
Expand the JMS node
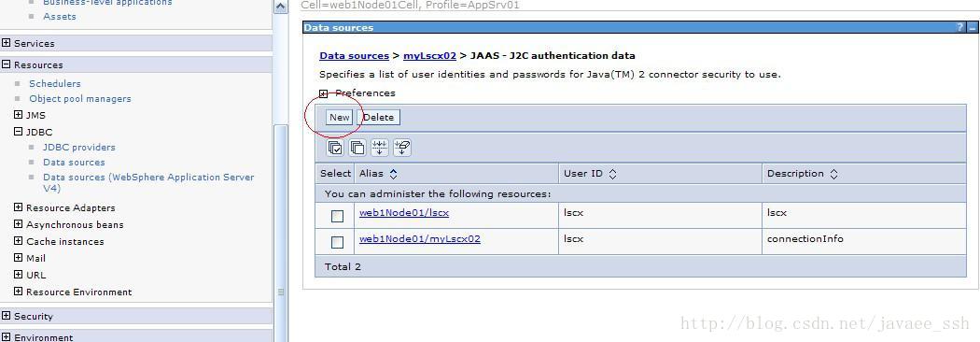[x=18, y=115]
